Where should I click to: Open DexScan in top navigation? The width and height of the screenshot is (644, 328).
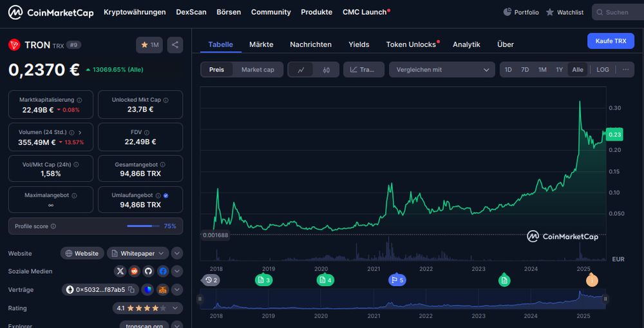pyautogui.click(x=191, y=12)
